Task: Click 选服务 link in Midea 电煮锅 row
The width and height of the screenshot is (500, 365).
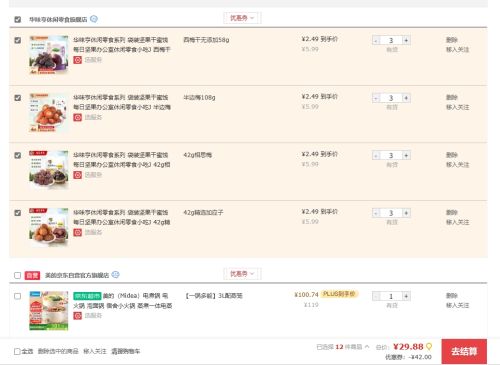Action: [x=93, y=315]
